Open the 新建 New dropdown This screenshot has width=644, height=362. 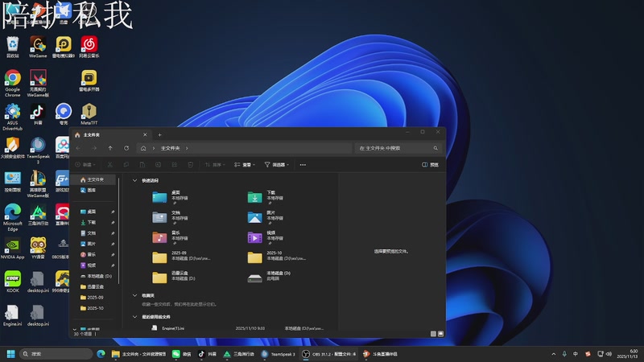85,165
